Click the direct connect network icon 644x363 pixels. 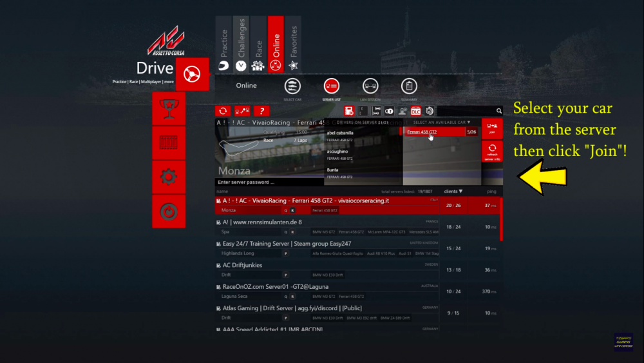[242, 111]
